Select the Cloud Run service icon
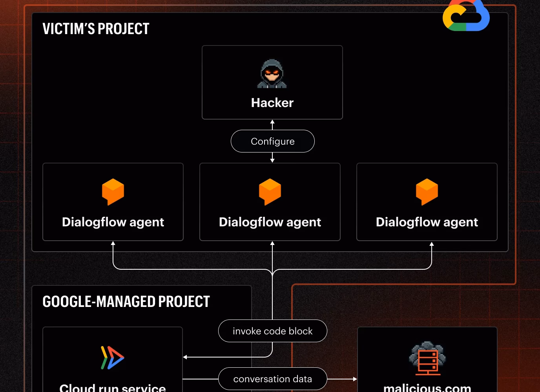Screen dimensions: 540x392 (112, 357)
